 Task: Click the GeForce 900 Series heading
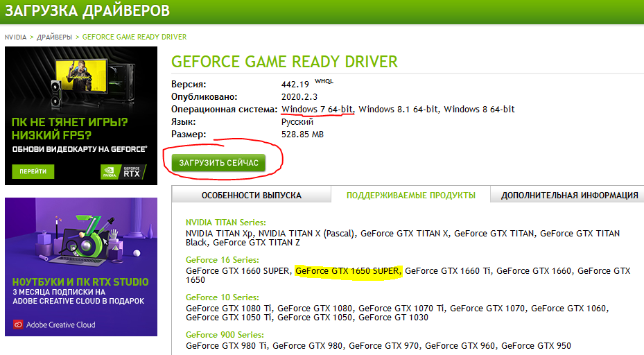tap(225, 334)
